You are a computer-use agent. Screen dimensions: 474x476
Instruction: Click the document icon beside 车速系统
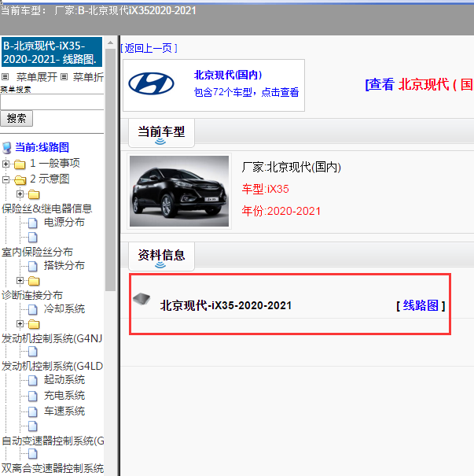tap(33, 412)
